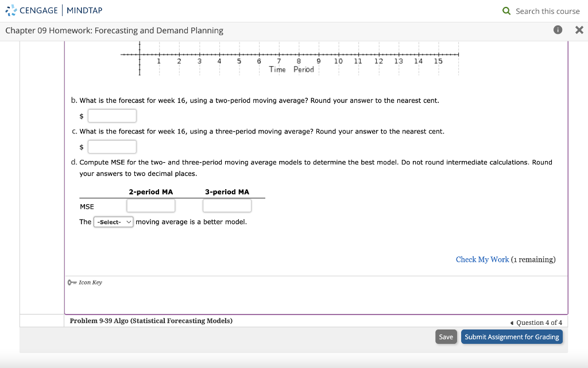Click the chevron on the -Select- dropdown
This screenshot has height=368, width=588.
128,221
